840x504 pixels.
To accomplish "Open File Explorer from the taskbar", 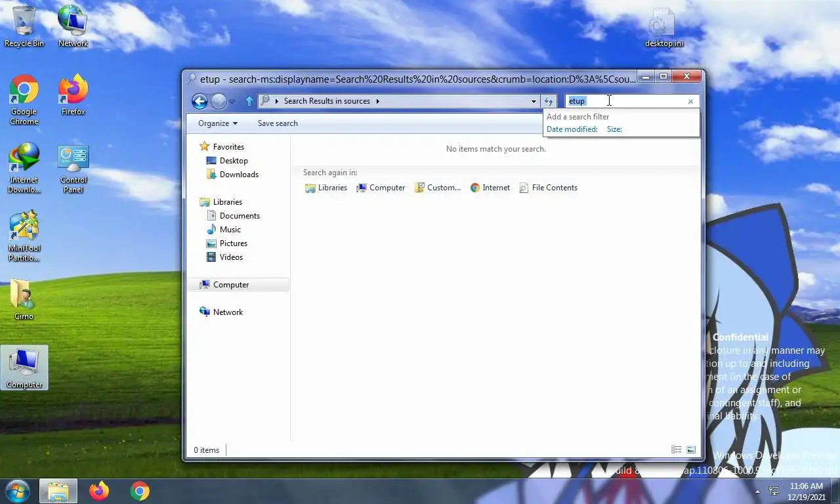I will (58, 491).
